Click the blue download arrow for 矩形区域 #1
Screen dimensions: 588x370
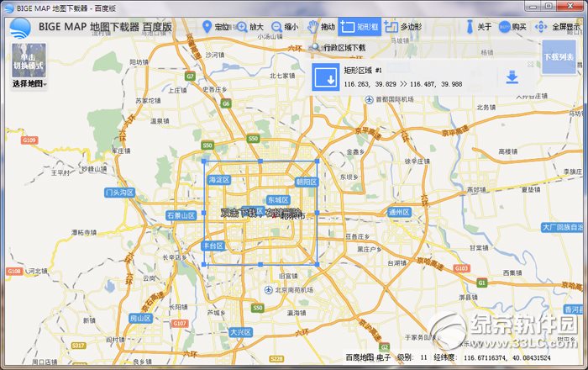(512, 77)
